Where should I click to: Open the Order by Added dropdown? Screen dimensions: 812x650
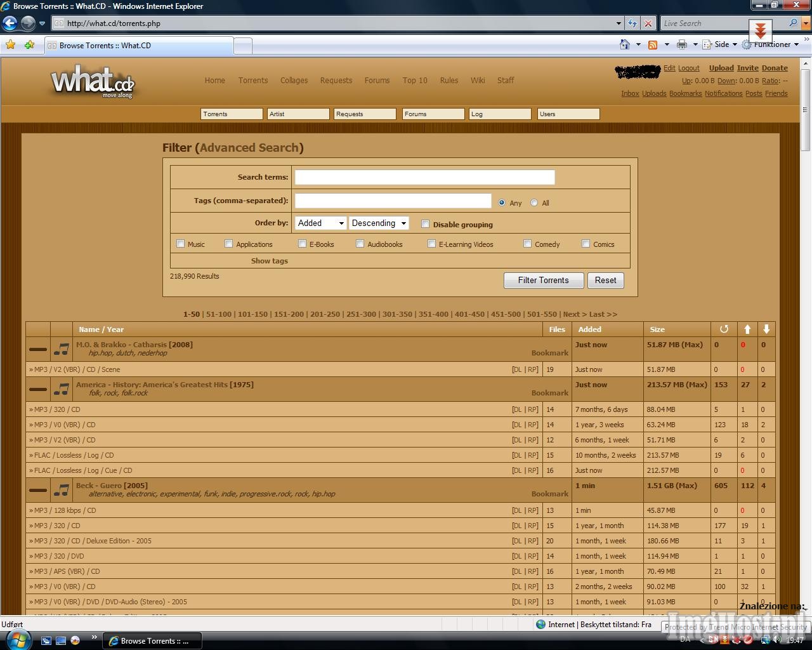321,223
